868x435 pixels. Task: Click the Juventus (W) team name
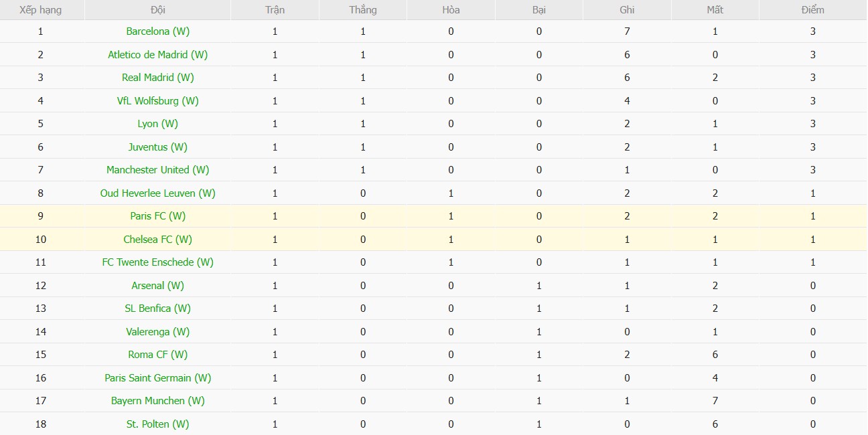coord(157,147)
